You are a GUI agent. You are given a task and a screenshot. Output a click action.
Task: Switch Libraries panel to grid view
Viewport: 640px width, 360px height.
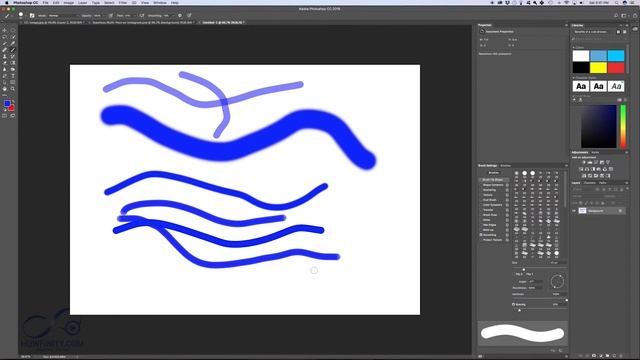618,32
